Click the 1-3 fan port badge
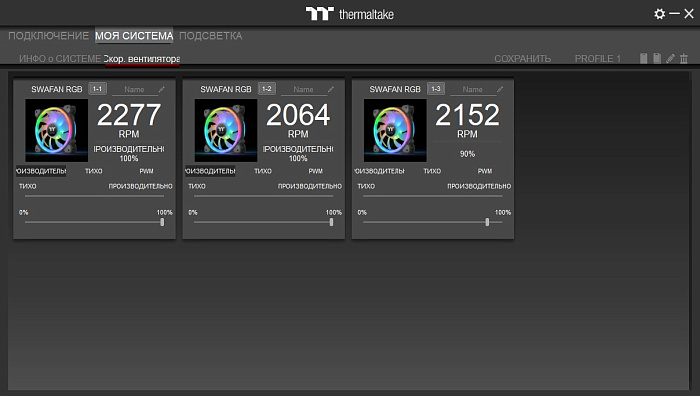 tap(436, 89)
